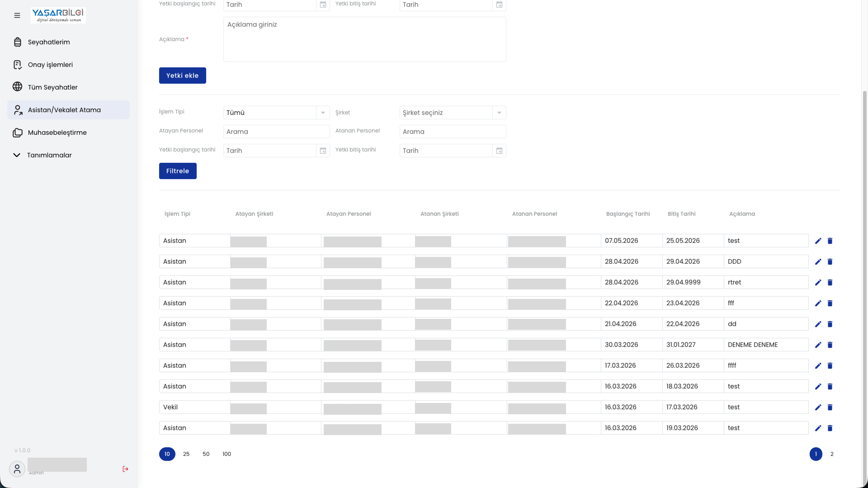Edit the row with description rtret
868x488 pixels.
pos(818,283)
